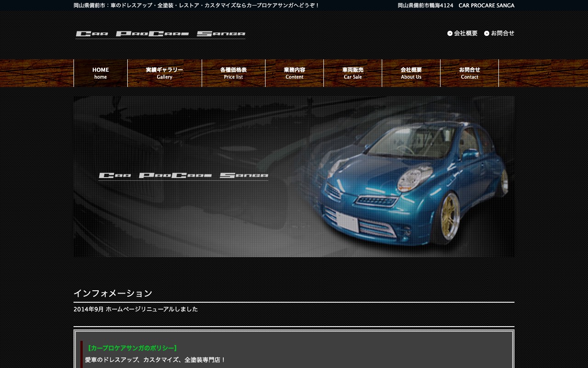The image size is (588, 368).
Task: Open the お問合せ Contact menu
Action: point(469,73)
